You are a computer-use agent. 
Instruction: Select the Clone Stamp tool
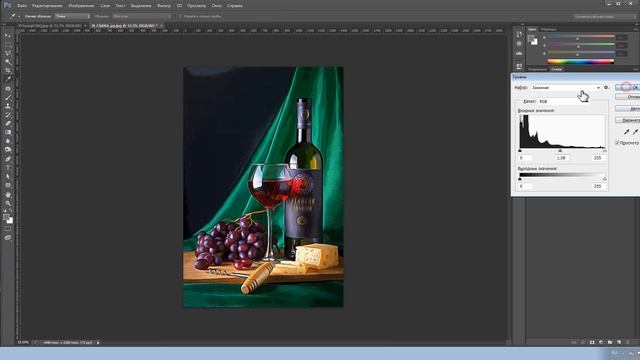[x=8, y=106]
